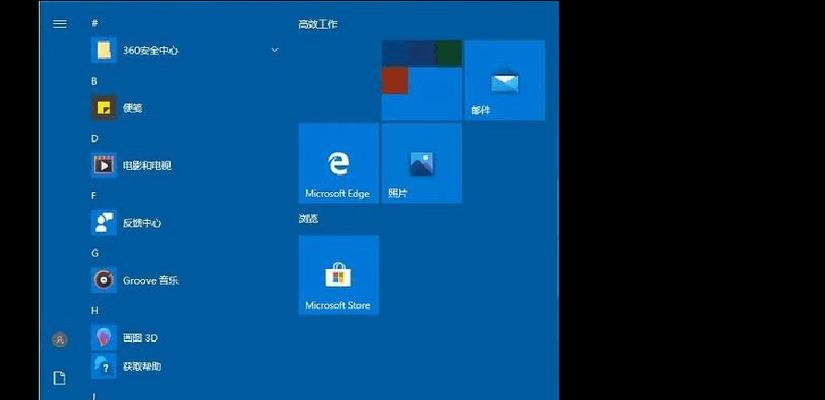This screenshot has width=825, height=400.
Task: Click the 便笺 label text
Action: point(133,108)
